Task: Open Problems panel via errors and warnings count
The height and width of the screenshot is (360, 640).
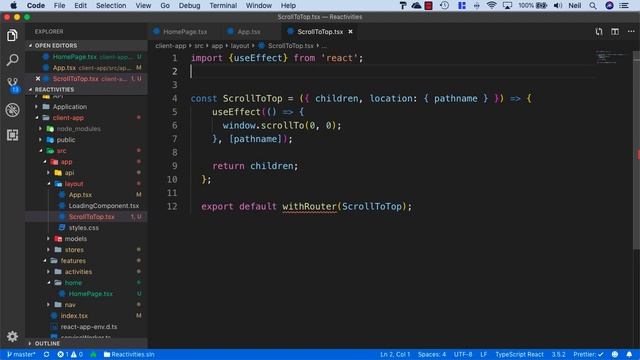Action: point(70,354)
